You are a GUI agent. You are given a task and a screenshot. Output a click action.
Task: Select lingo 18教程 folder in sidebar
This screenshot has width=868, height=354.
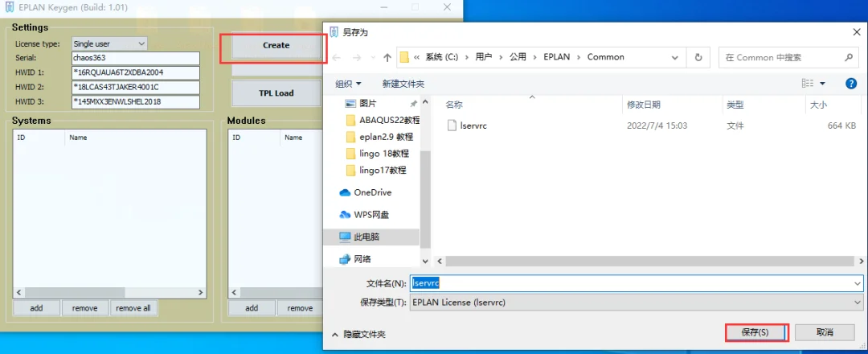point(383,154)
